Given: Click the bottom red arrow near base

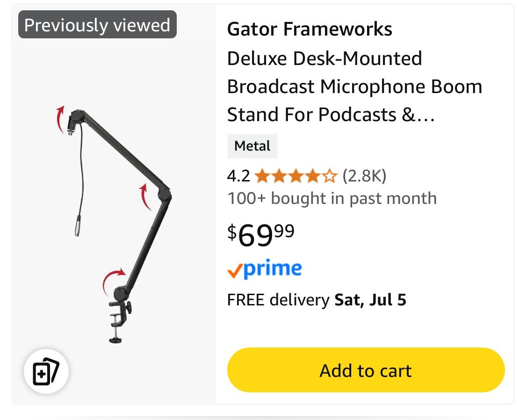Looking at the screenshot, I should tap(114, 280).
